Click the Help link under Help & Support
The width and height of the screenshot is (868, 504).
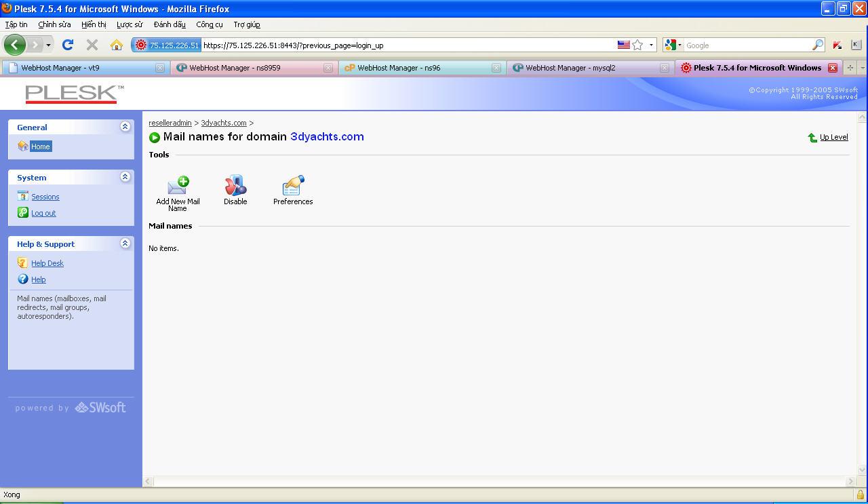[39, 279]
